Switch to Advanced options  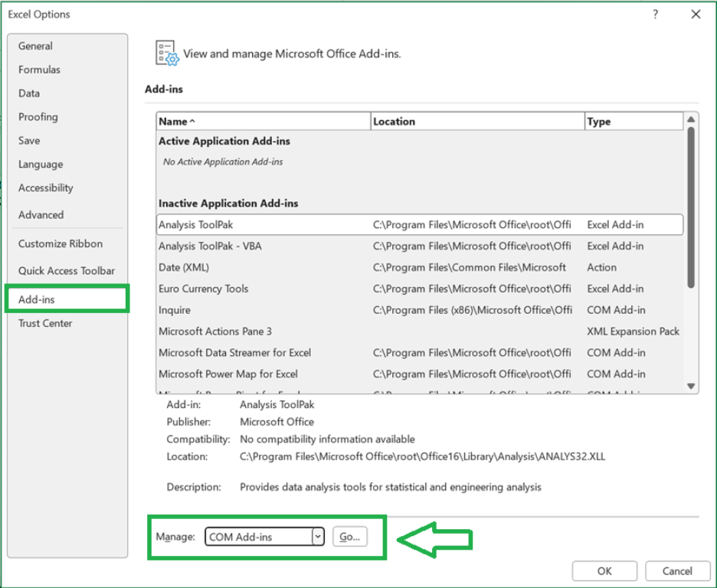click(x=41, y=215)
